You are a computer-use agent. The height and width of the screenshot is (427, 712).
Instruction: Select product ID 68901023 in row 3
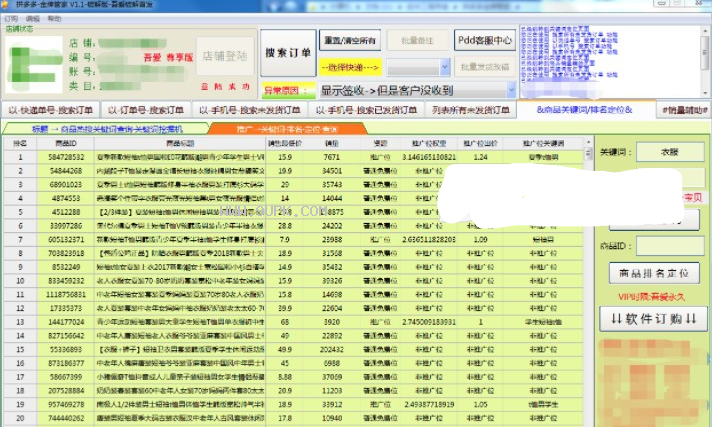coord(66,184)
